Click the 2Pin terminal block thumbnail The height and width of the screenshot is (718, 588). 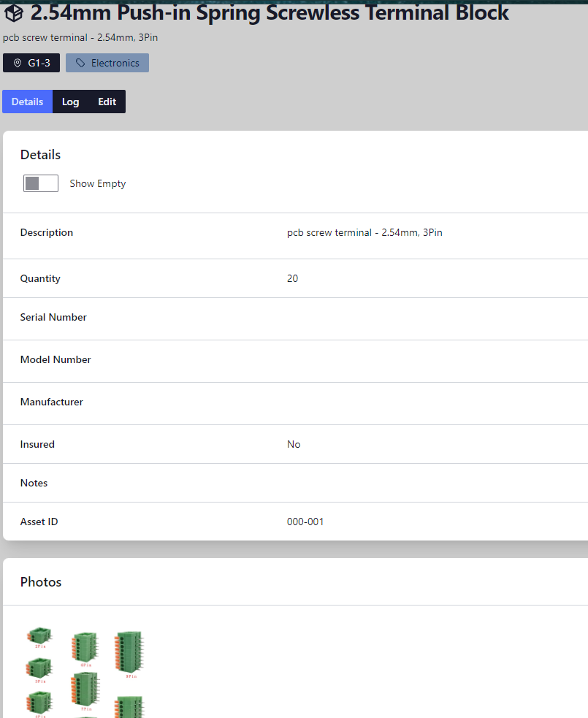coord(39,635)
